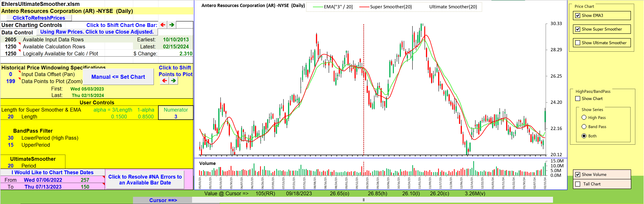This screenshot has width=644, height=204.
Task: Click Super Smoother(20) legend entry
Action: 385,7
